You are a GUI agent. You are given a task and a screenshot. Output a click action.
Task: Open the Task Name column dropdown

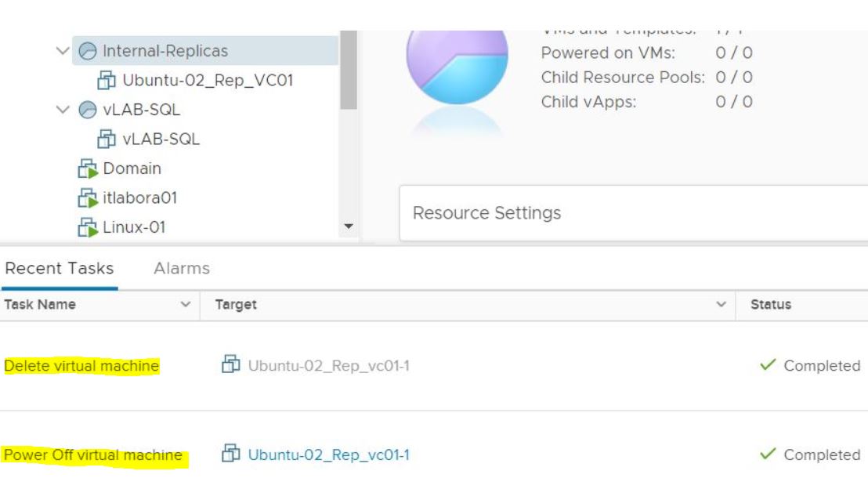click(186, 304)
